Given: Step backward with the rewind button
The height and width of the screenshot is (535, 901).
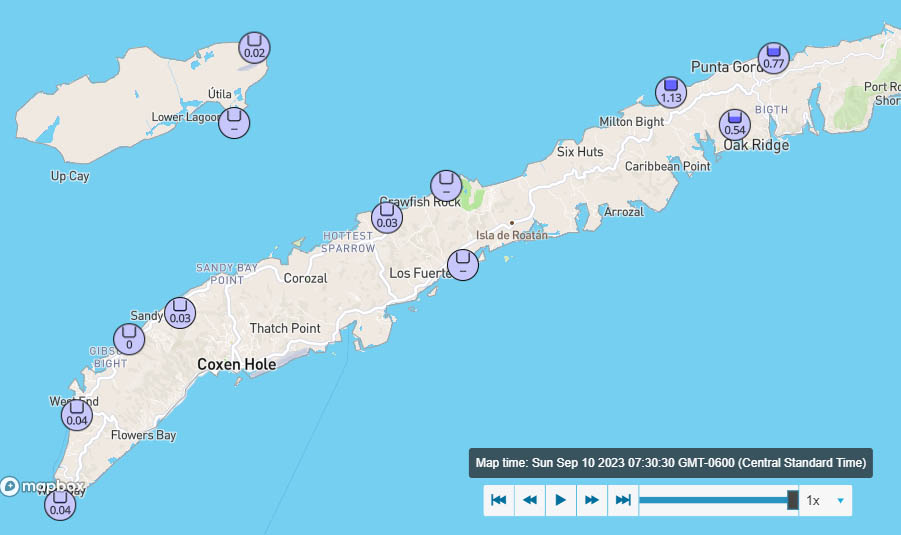Looking at the screenshot, I should (530, 500).
